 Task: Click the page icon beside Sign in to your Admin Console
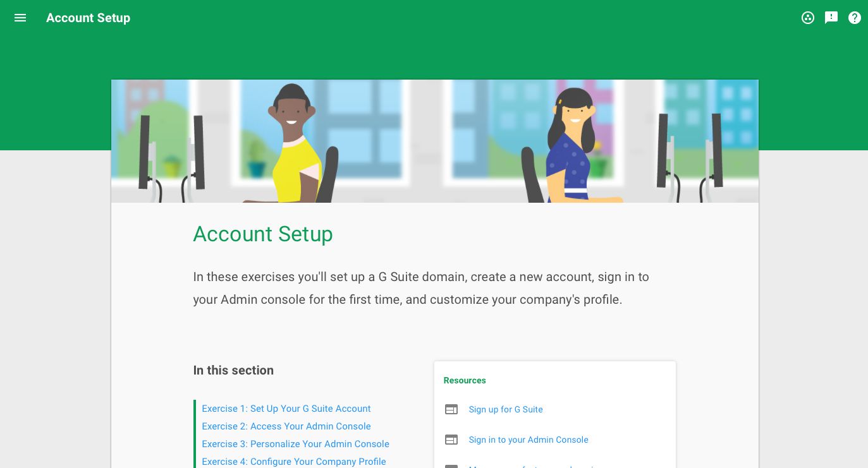(451, 440)
